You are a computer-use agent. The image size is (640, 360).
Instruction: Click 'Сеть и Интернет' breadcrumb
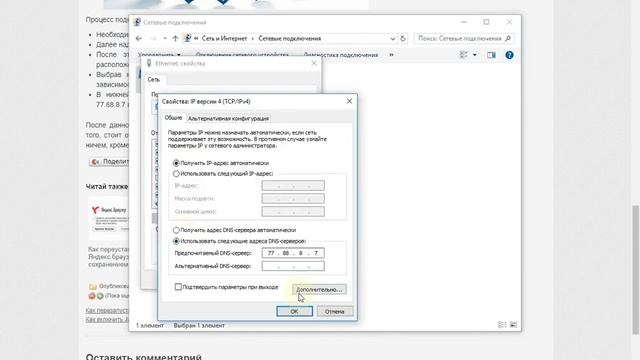click(x=224, y=38)
